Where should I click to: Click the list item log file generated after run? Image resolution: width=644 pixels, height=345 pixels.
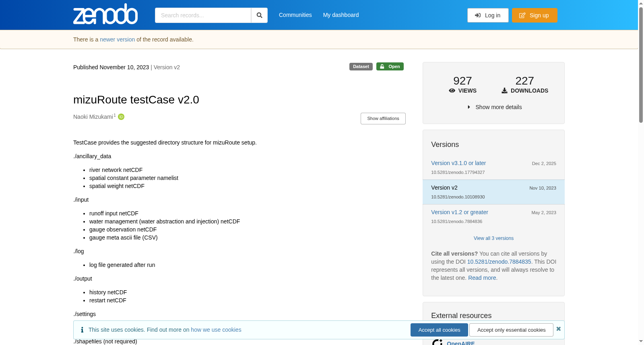[122, 265]
